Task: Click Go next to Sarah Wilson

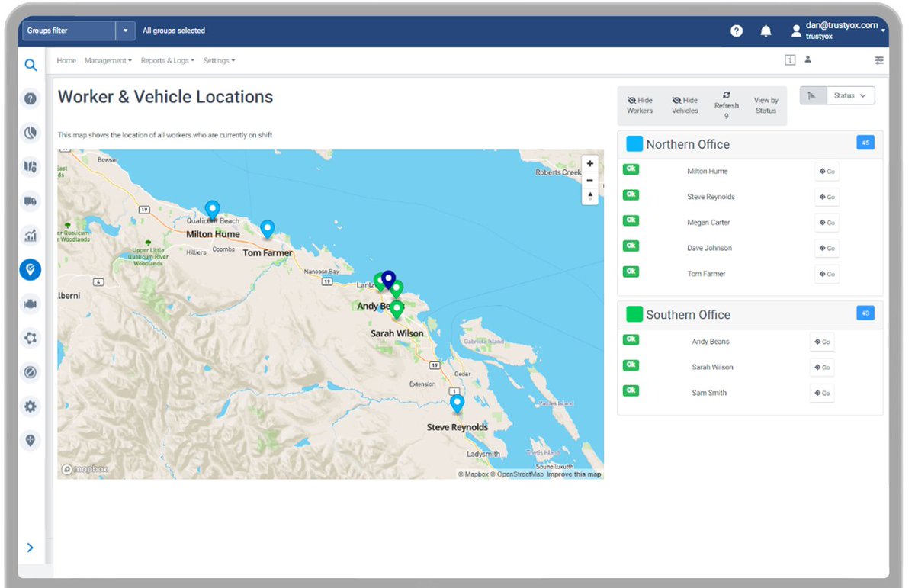Action: [x=821, y=367]
